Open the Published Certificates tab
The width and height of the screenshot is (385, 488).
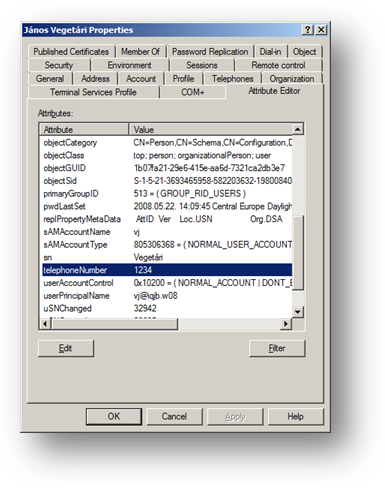tap(71, 52)
